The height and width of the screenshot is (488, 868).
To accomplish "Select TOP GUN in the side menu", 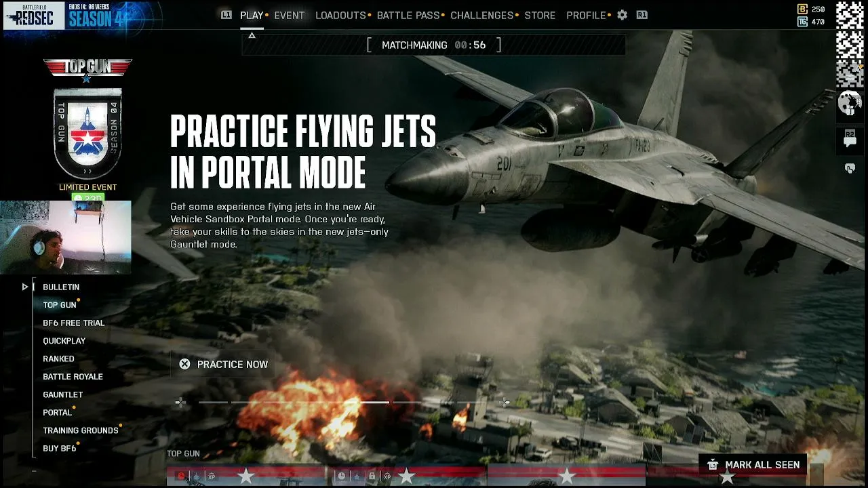I will [x=60, y=305].
